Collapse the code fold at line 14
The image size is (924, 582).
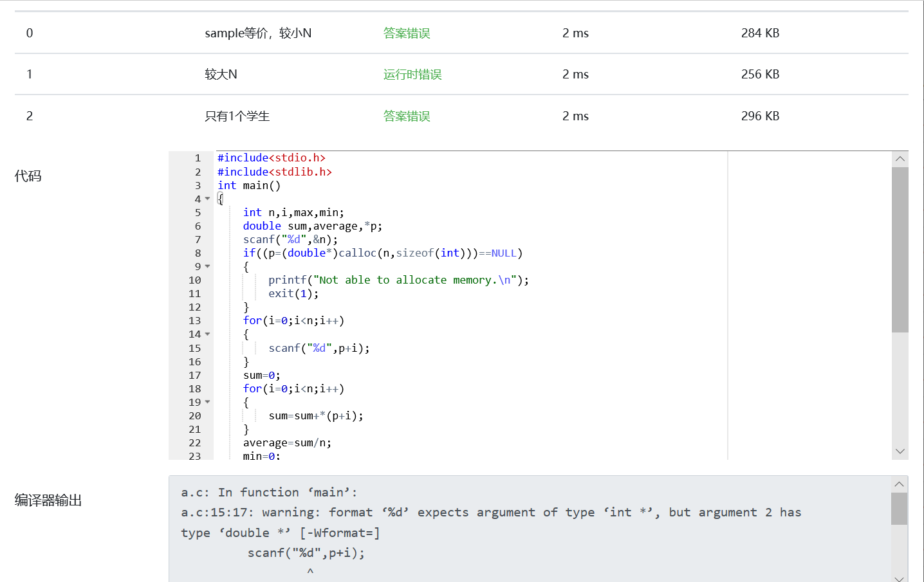coord(207,334)
